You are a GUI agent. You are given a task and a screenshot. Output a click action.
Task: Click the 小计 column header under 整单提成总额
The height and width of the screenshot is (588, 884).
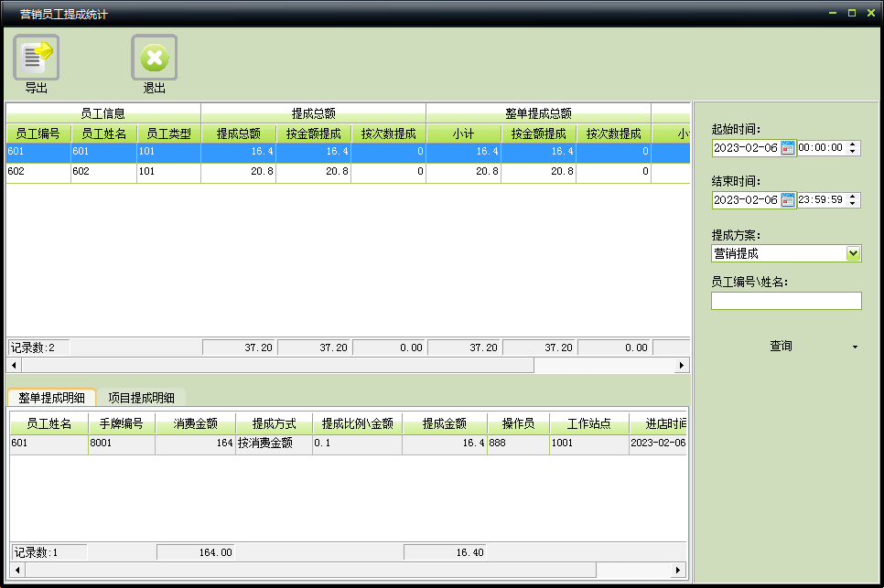[x=463, y=134]
